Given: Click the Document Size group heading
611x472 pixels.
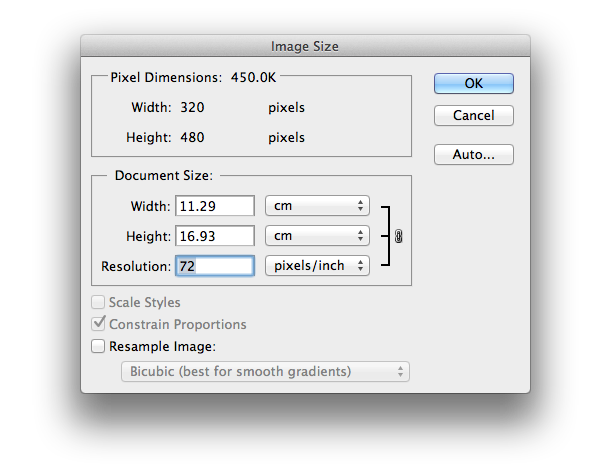Looking at the screenshot, I should (164, 175).
